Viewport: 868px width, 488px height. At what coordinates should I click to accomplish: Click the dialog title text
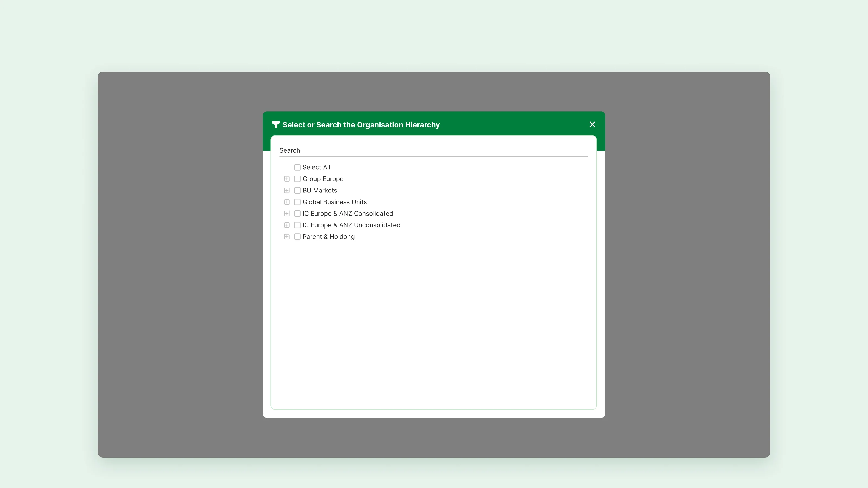[361, 125]
